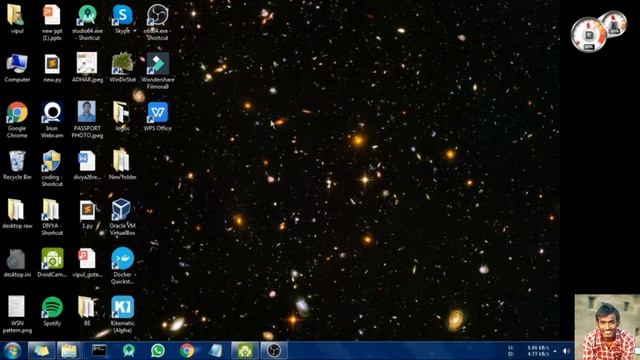The image size is (640, 360).
Task: Launch Docker Quickstart shortcut
Action: (x=122, y=258)
